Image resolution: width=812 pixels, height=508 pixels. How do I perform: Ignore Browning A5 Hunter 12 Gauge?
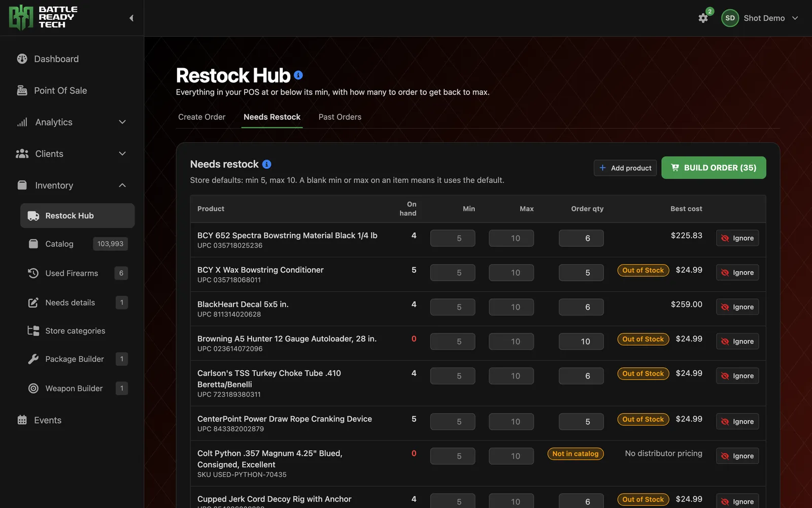737,342
